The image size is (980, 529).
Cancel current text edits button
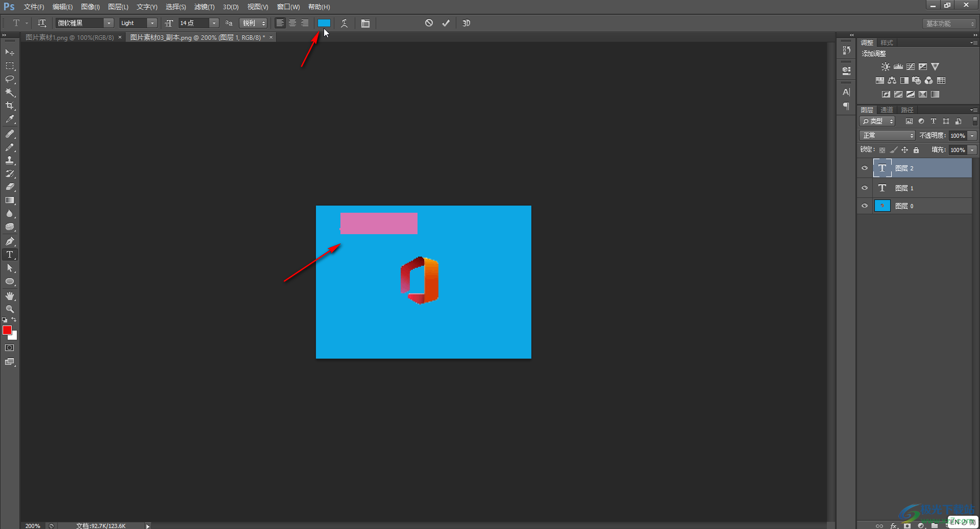429,23
